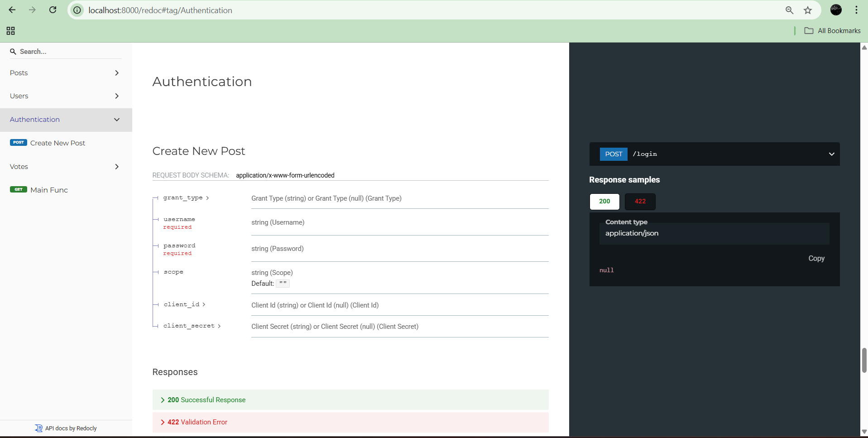Open Main Func GET endpoint
The height and width of the screenshot is (438, 868).
pyautogui.click(x=49, y=190)
